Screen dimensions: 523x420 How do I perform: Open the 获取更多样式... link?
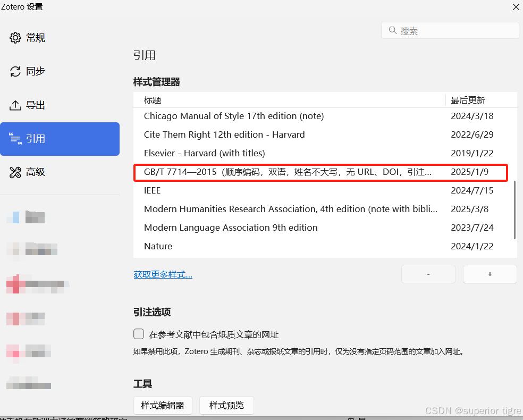[x=163, y=274]
